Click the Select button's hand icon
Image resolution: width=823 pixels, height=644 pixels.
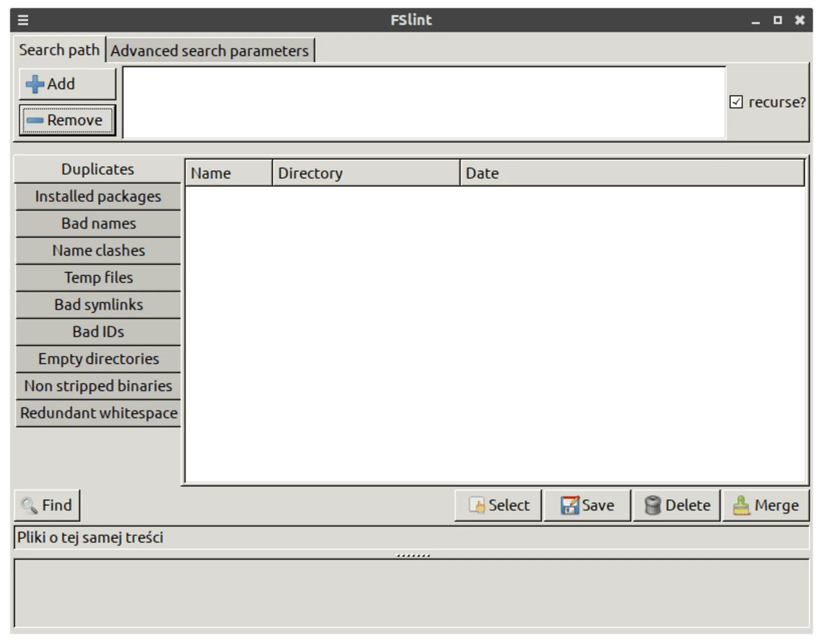[x=476, y=505]
